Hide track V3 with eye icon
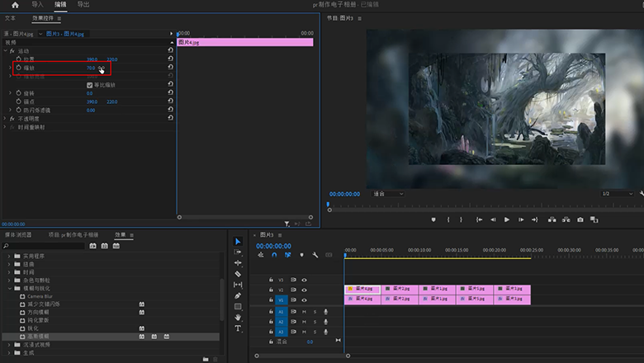The height and width of the screenshot is (363, 644). [x=305, y=280]
